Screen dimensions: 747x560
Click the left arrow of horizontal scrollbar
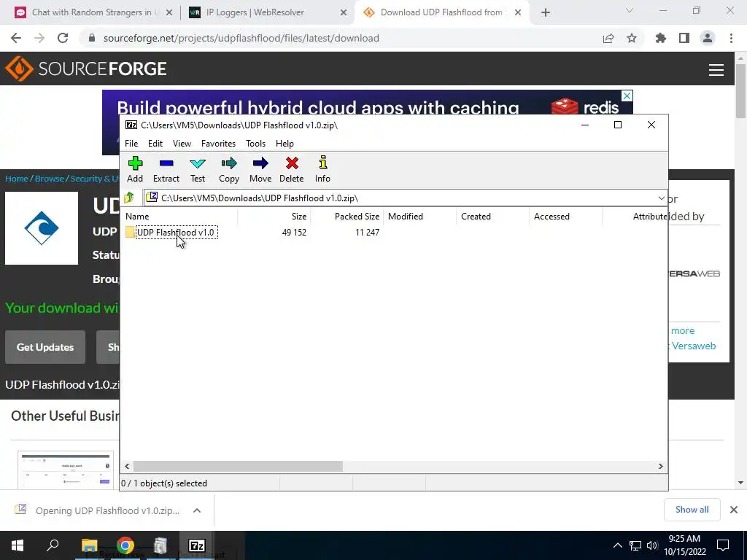(x=127, y=466)
